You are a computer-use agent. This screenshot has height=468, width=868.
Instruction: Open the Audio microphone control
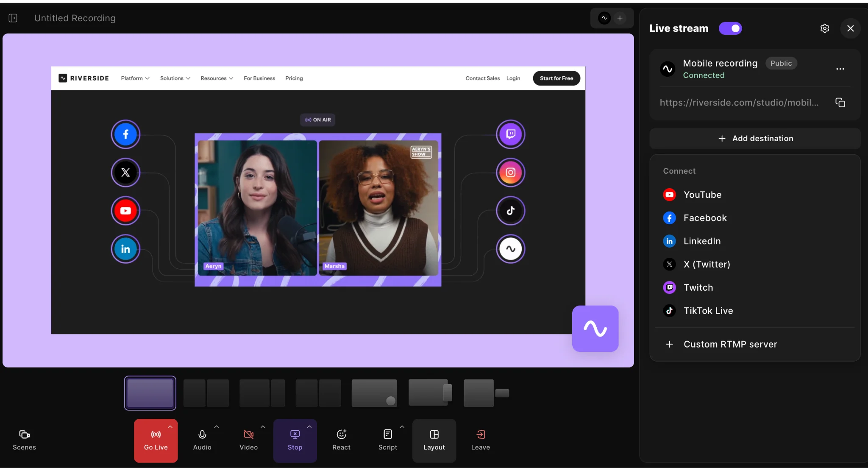point(202,440)
